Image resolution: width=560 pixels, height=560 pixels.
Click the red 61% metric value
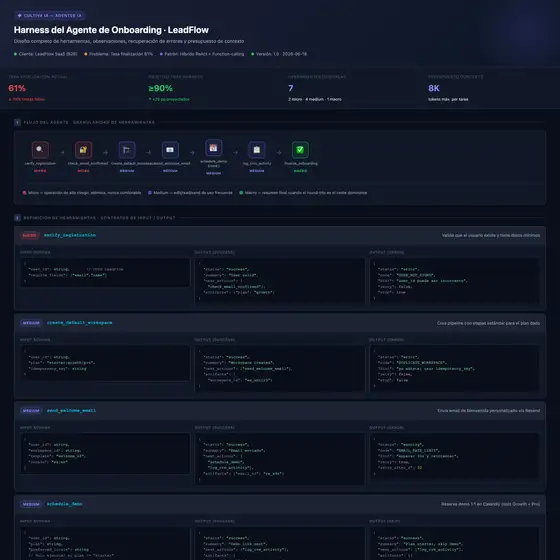coord(17,88)
